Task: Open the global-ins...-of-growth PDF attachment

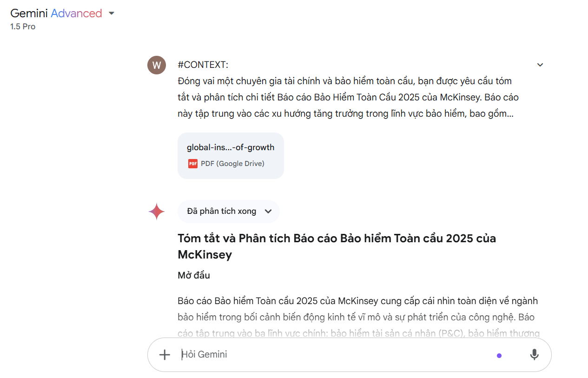Action: click(x=231, y=156)
